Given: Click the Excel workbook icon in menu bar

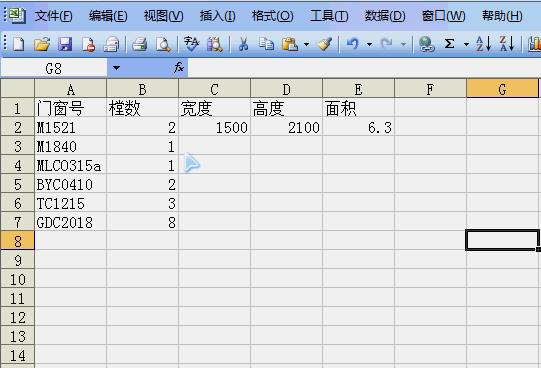Looking at the screenshot, I should pyautogui.click(x=17, y=16).
